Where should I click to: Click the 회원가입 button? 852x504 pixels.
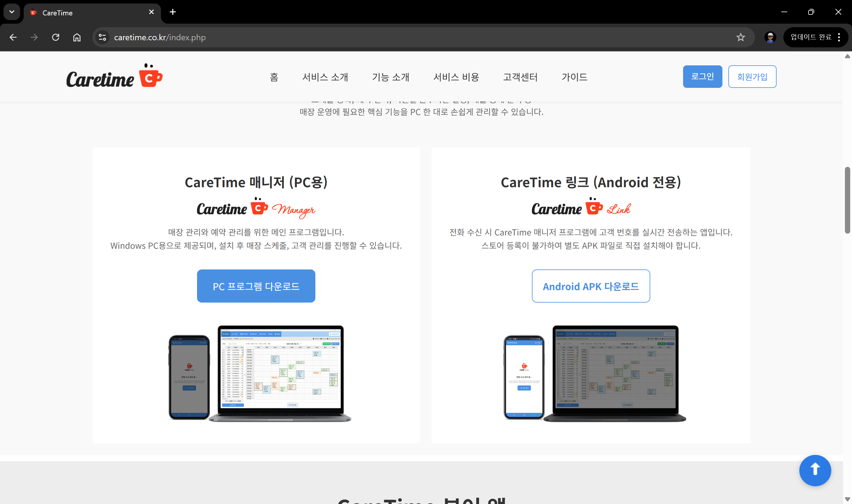coord(752,76)
